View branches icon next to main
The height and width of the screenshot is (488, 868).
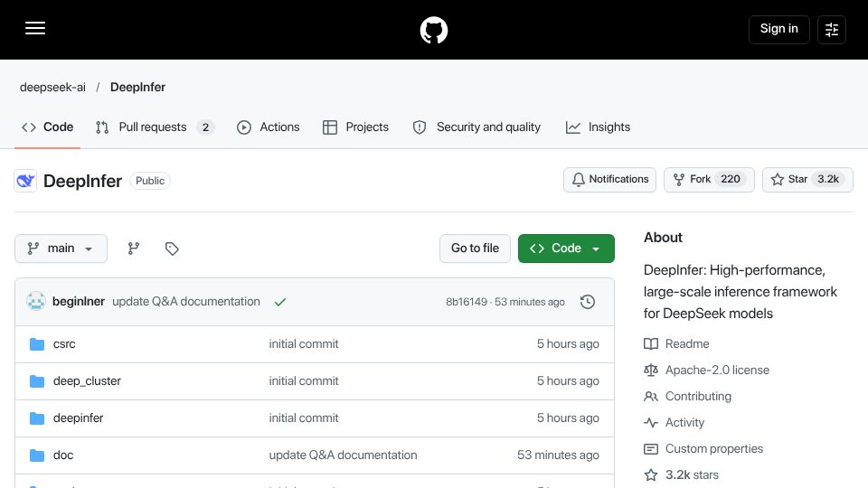coord(134,249)
